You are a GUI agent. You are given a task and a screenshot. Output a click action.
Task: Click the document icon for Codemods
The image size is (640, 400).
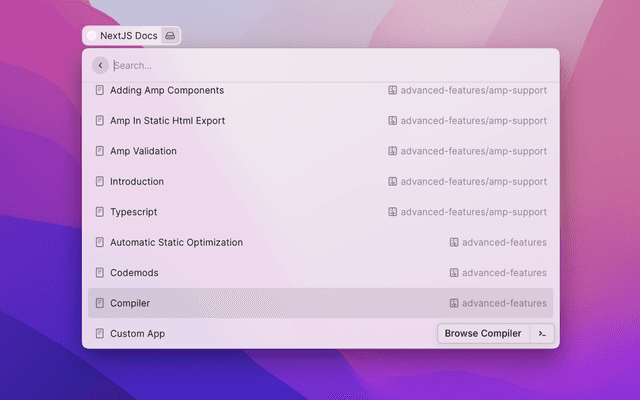pos(99,273)
